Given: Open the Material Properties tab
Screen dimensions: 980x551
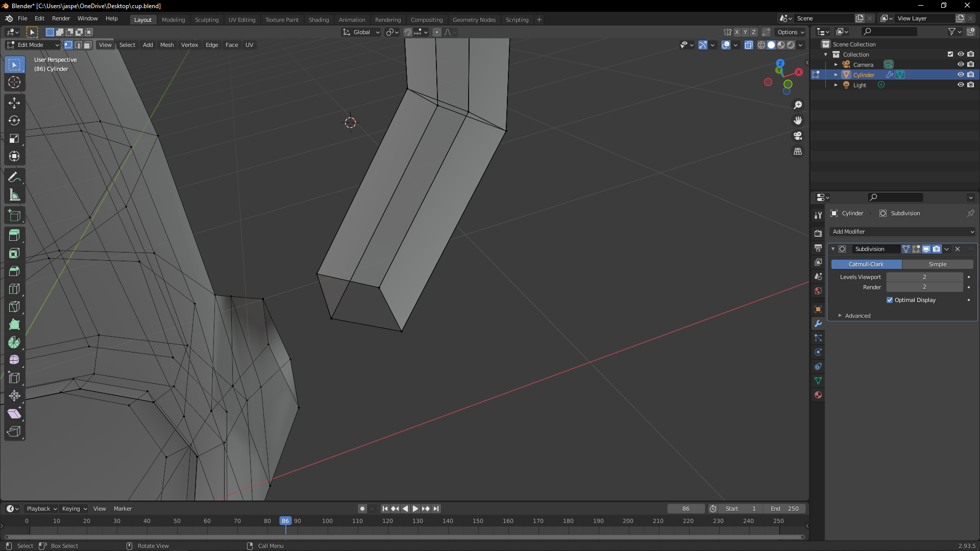Looking at the screenshot, I should point(818,395).
